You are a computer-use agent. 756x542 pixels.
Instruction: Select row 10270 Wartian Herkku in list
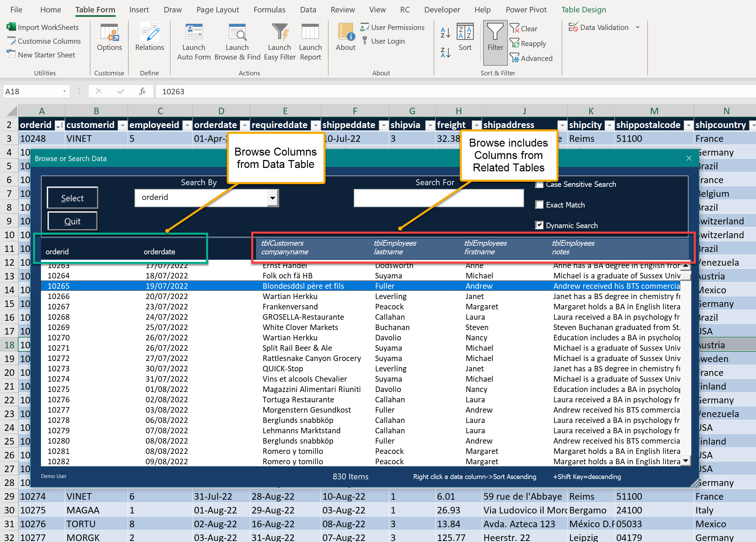click(361, 338)
